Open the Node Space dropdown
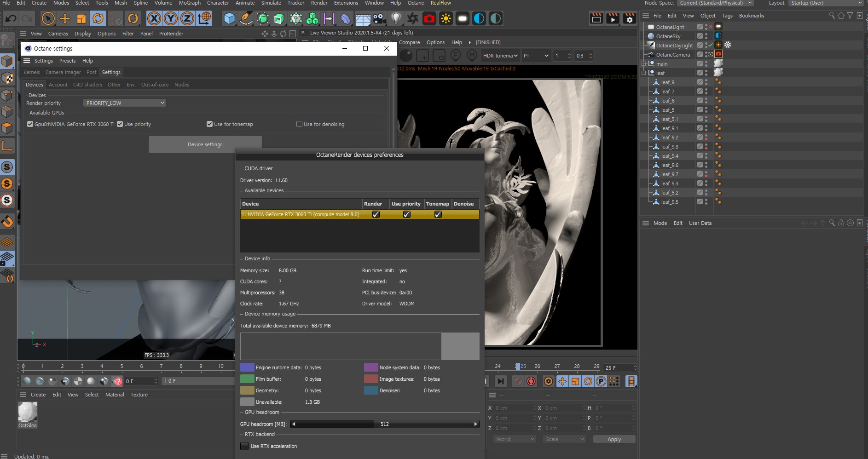Viewport: 868px width, 459px height. (715, 3)
